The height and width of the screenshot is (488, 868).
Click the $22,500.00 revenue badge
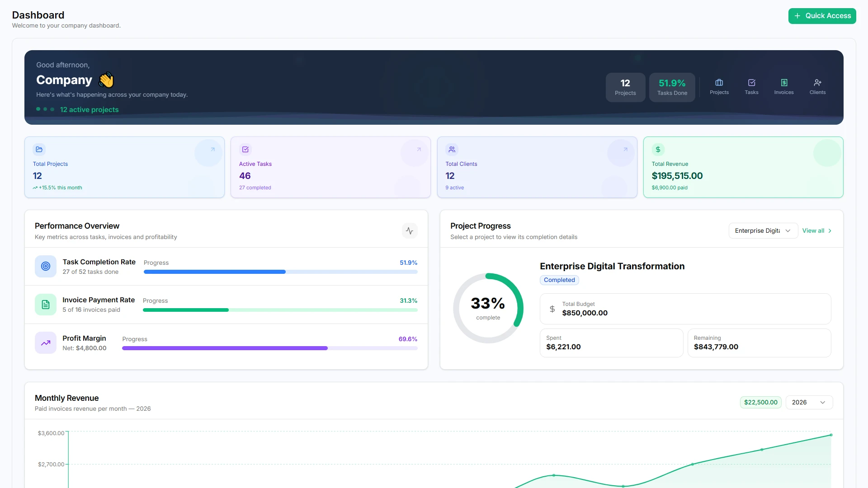pyautogui.click(x=760, y=403)
